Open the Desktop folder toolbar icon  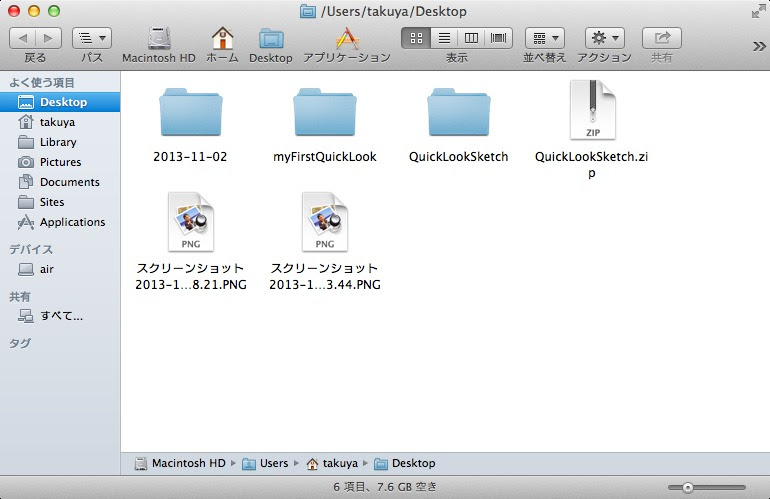tap(271, 38)
